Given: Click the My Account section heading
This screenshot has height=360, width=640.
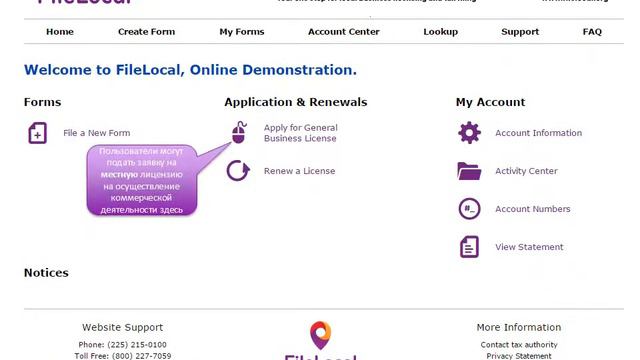Looking at the screenshot, I should [x=491, y=102].
